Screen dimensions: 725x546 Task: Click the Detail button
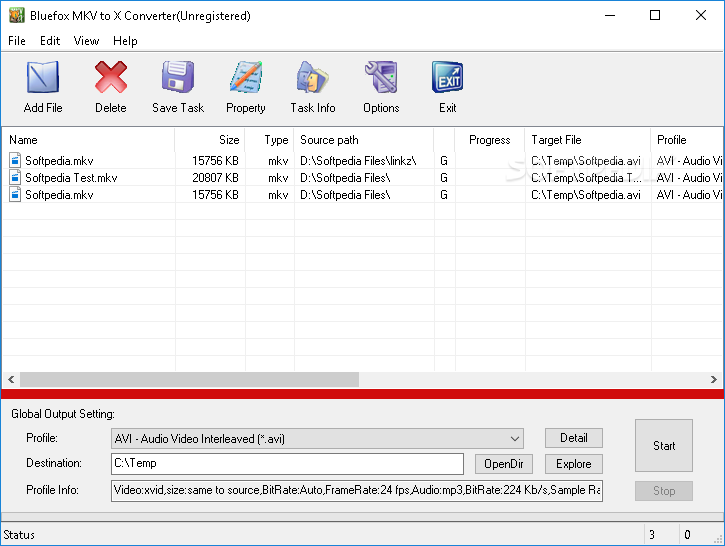point(573,438)
